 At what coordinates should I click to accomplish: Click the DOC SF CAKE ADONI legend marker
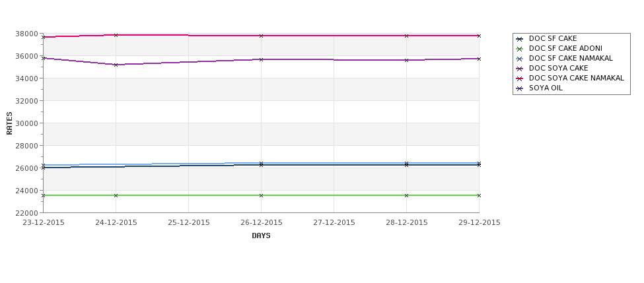[520, 49]
